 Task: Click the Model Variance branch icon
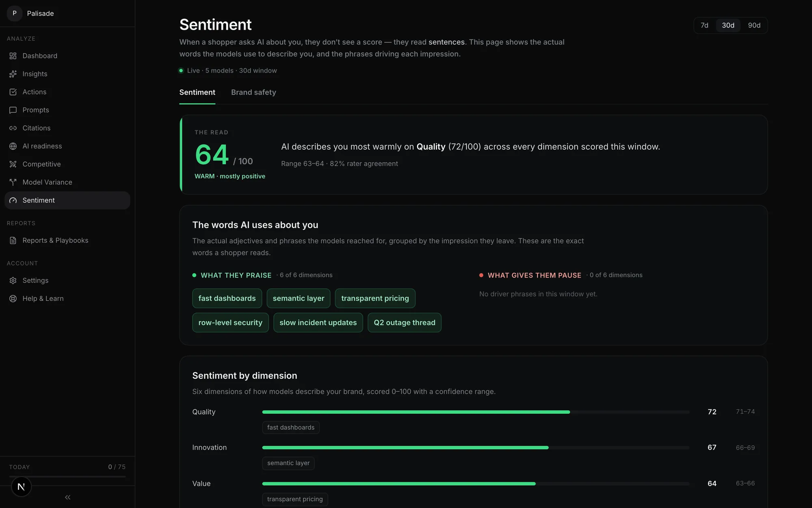pos(13,182)
